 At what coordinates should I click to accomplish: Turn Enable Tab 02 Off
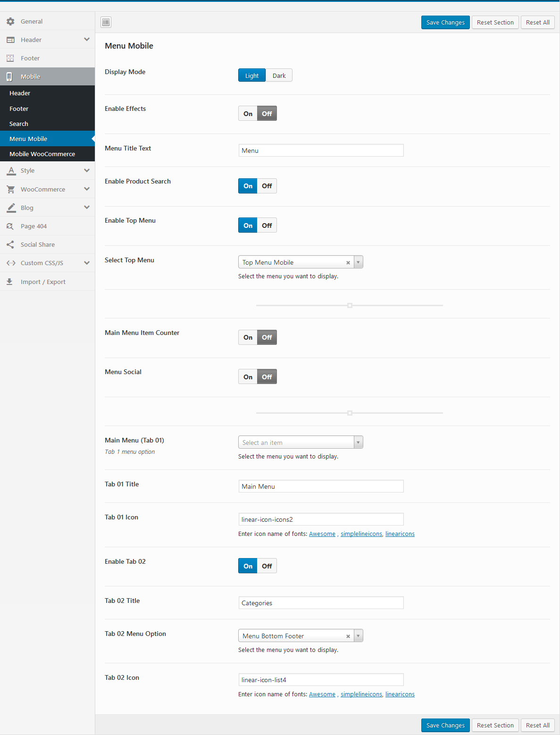coord(267,566)
